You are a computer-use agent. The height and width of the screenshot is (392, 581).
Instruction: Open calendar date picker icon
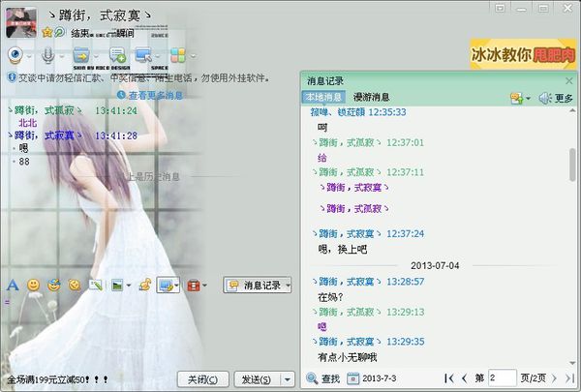click(352, 378)
